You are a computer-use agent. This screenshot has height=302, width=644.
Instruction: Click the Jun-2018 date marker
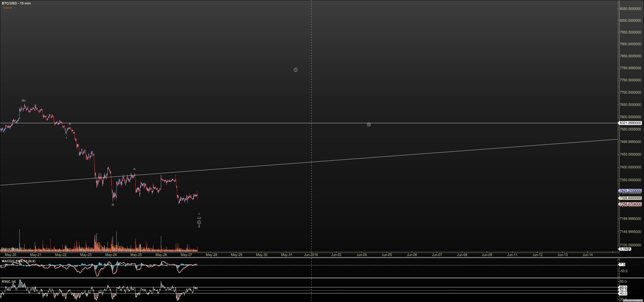point(311,255)
